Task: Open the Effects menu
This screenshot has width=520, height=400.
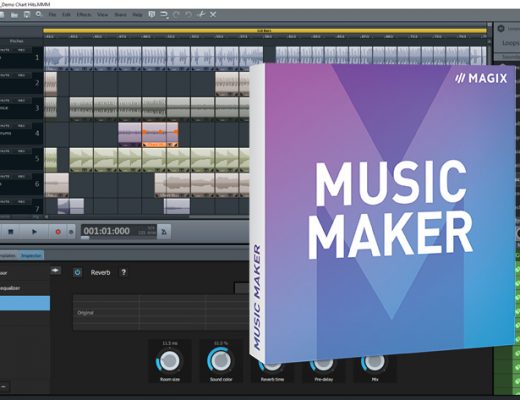Action: (84, 15)
